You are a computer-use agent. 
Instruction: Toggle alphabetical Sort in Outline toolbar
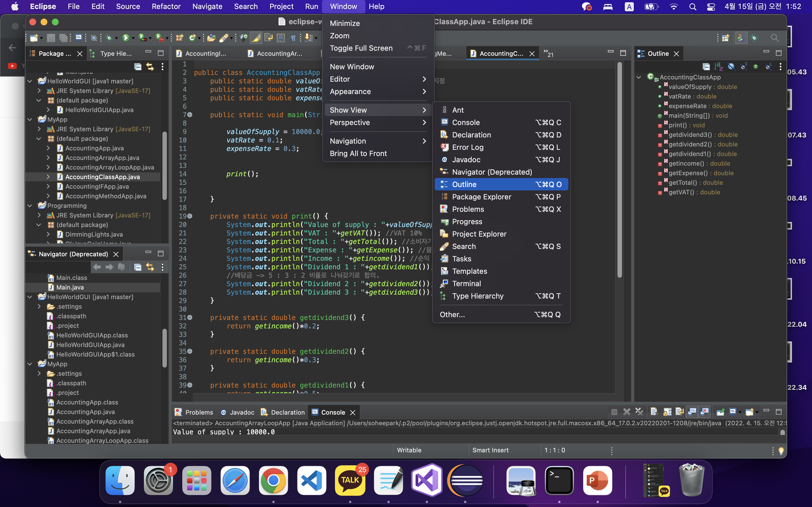tap(718, 67)
